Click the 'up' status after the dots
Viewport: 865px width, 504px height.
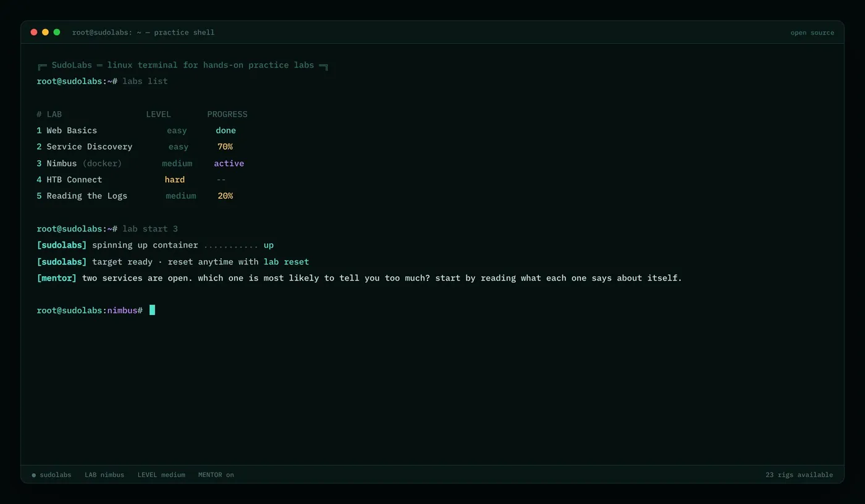point(269,245)
